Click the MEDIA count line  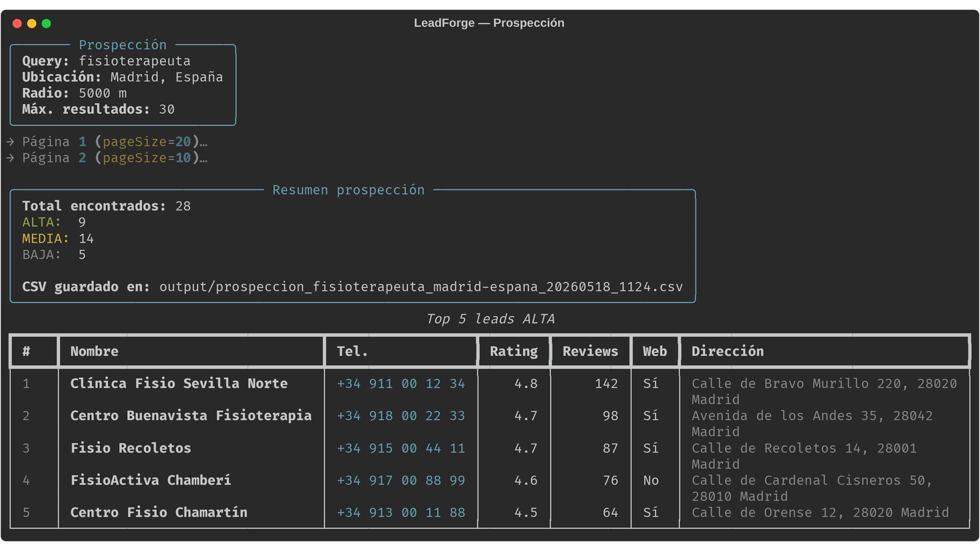(58, 238)
